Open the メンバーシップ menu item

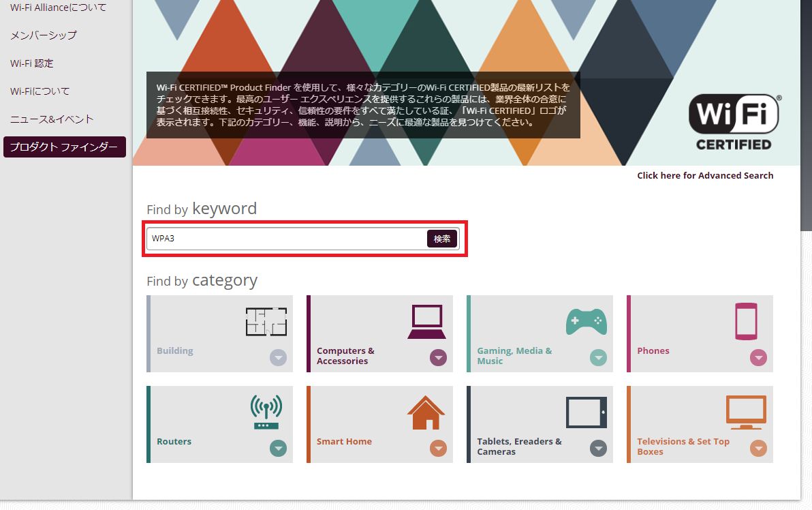[x=44, y=35]
